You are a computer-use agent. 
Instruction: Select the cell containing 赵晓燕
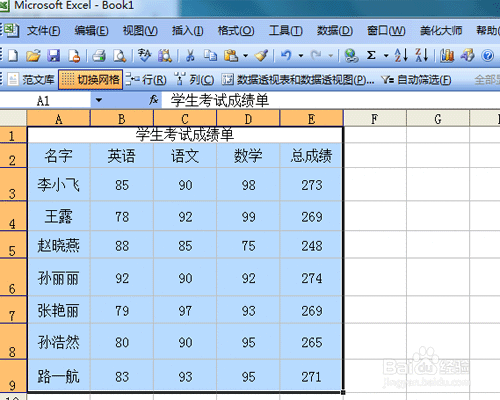[x=59, y=245]
